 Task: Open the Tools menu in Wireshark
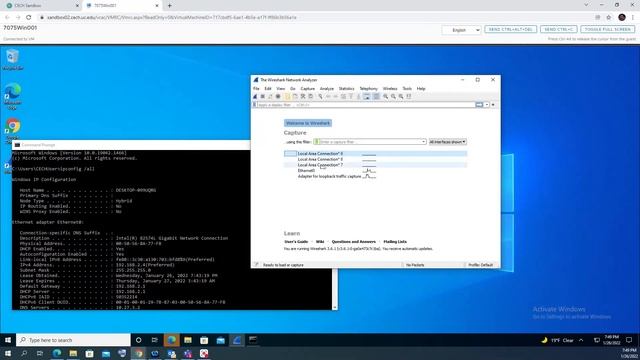(407, 89)
